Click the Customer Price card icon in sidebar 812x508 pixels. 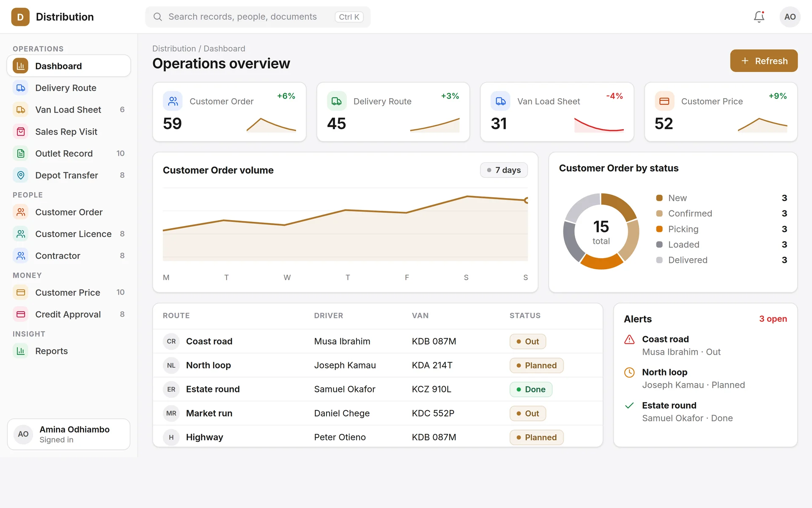click(x=21, y=293)
